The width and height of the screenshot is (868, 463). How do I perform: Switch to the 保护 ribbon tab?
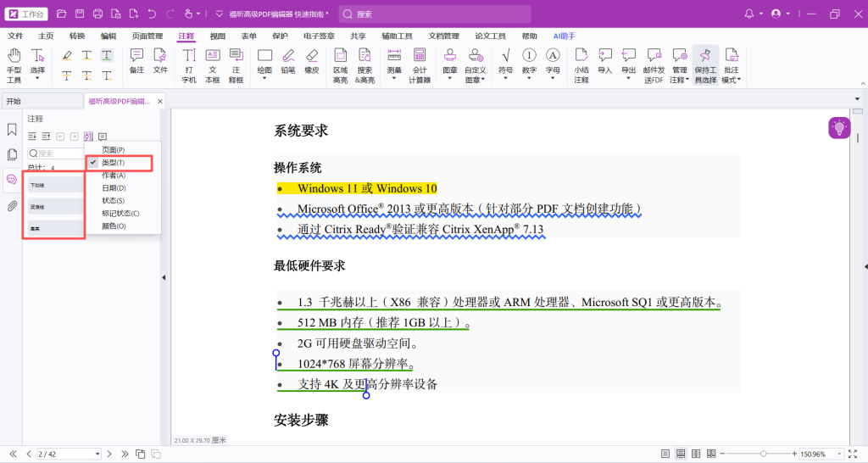coord(280,36)
